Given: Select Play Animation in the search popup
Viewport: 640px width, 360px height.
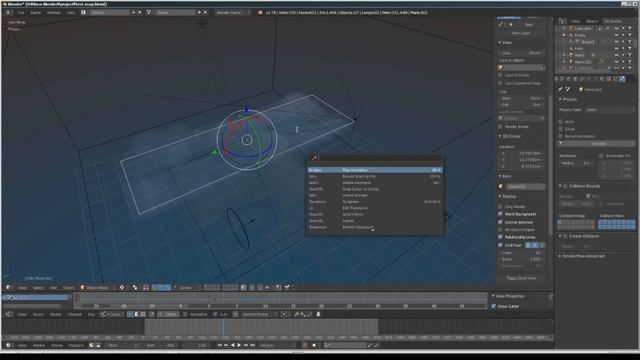Looking at the screenshot, I should coord(374,170).
